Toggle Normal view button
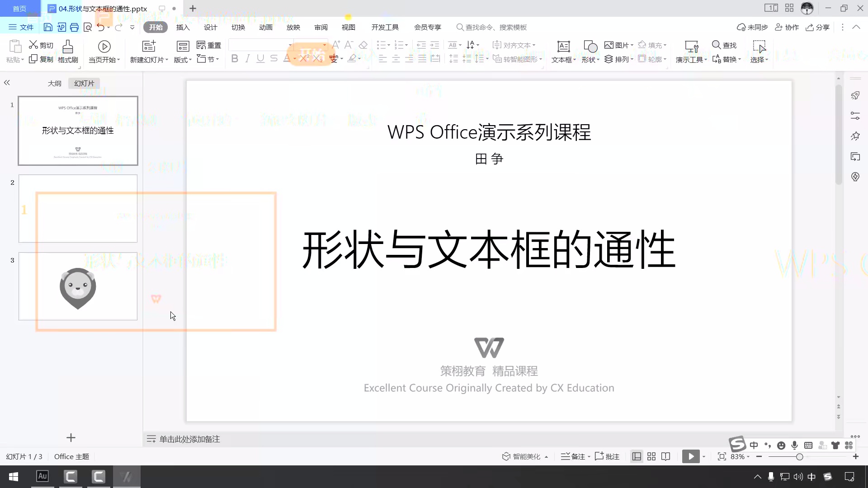 coord(637,456)
